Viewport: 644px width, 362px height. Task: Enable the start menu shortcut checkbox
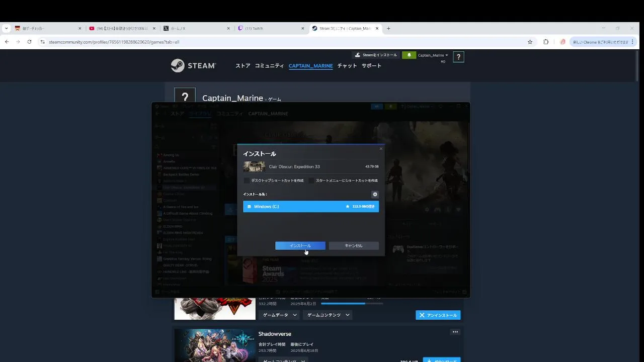[311, 180]
